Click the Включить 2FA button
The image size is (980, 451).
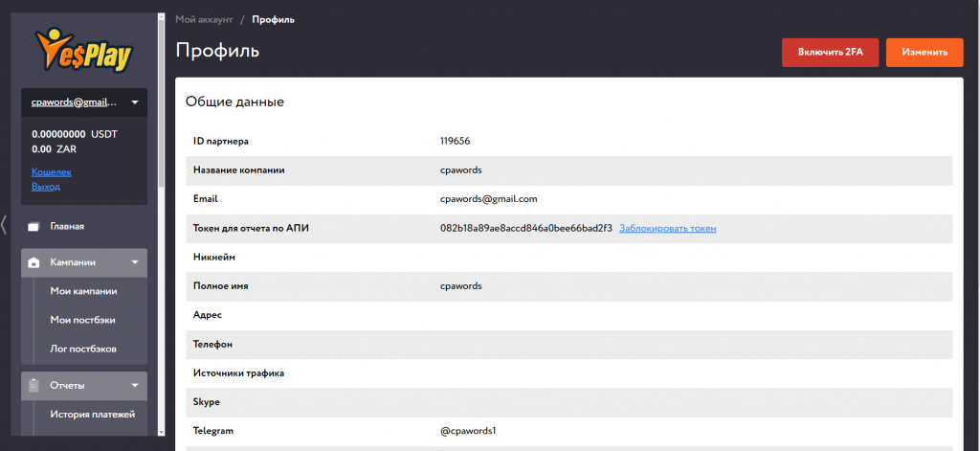pos(831,53)
